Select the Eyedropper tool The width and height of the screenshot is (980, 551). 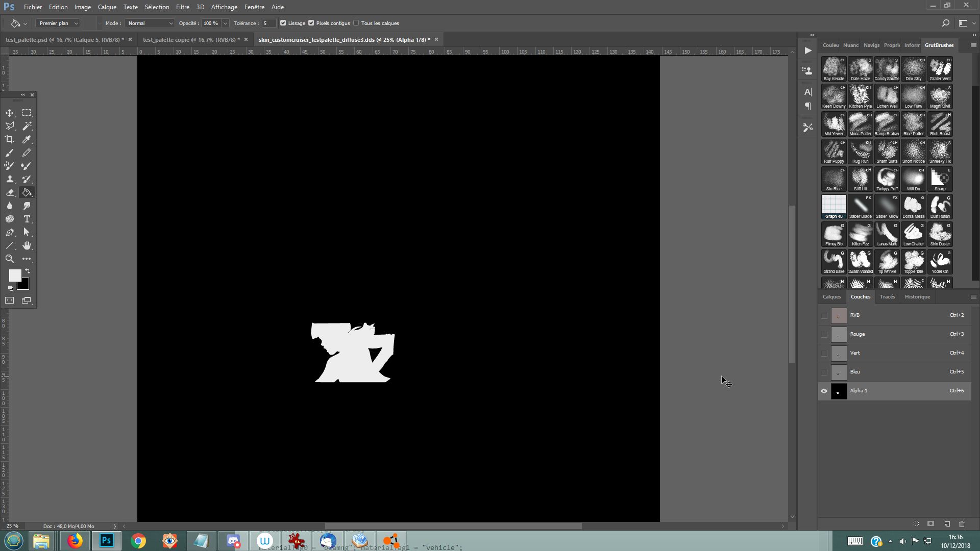coord(27,139)
